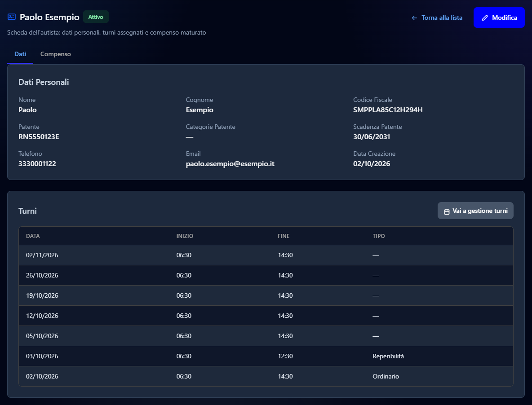Click the Patente number RN5550123E
The width and height of the screenshot is (532, 405).
coord(39,137)
